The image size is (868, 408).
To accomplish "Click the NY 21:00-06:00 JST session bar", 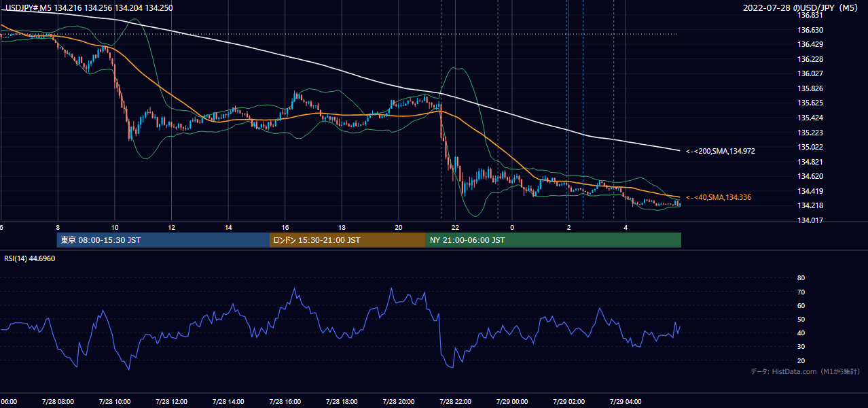I will (x=554, y=240).
